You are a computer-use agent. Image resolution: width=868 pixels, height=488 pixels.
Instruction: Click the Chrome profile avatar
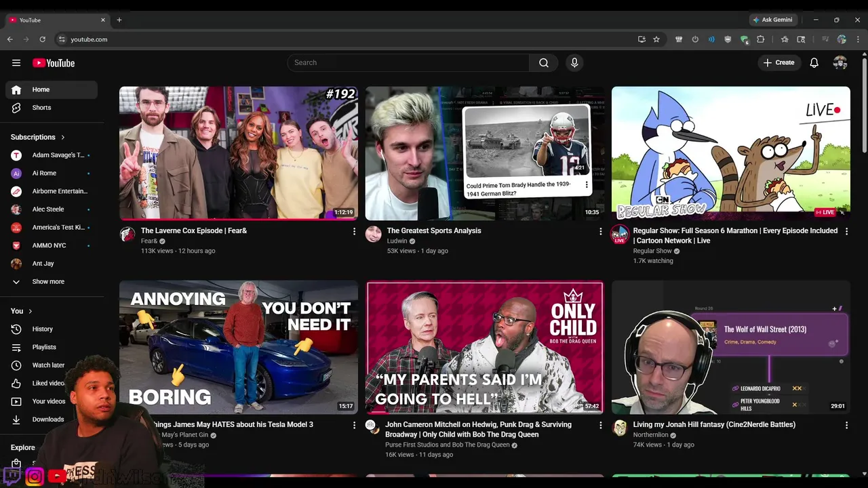click(x=842, y=39)
